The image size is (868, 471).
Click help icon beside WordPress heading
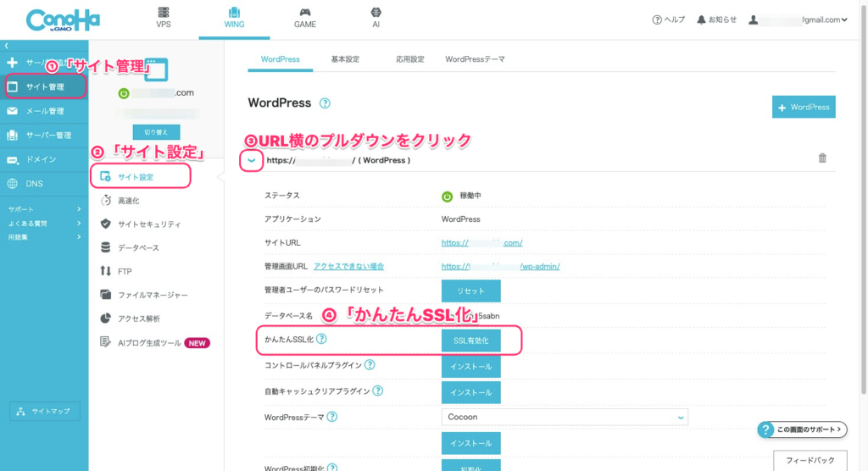coord(325,103)
